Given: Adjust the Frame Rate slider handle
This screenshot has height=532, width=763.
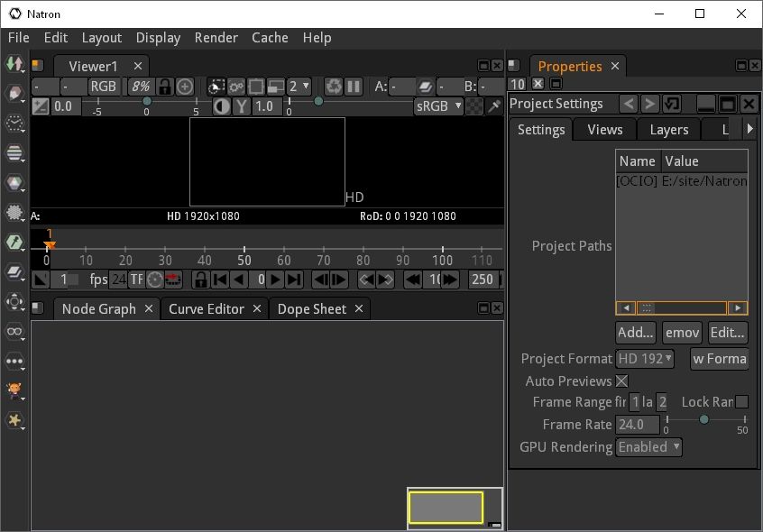Looking at the screenshot, I should point(703,419).
